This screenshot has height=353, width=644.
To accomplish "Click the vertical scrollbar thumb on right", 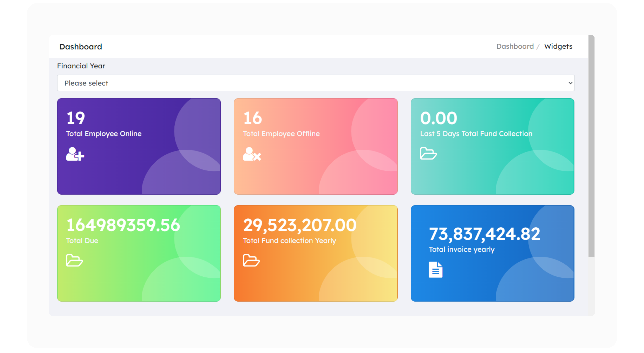I will tap(591, 146).
